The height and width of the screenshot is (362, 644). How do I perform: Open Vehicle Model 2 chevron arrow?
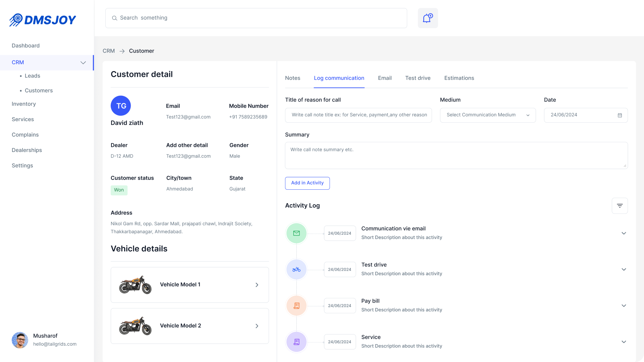pyautogui.click(x=257, y=326)
